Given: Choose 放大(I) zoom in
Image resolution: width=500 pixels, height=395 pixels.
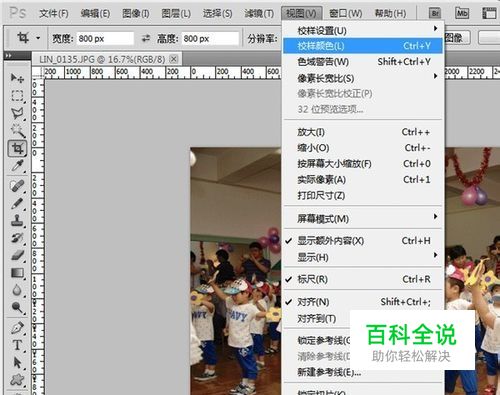Looking at the screenshot, I should pyautogui.click(x=363, y=132).
